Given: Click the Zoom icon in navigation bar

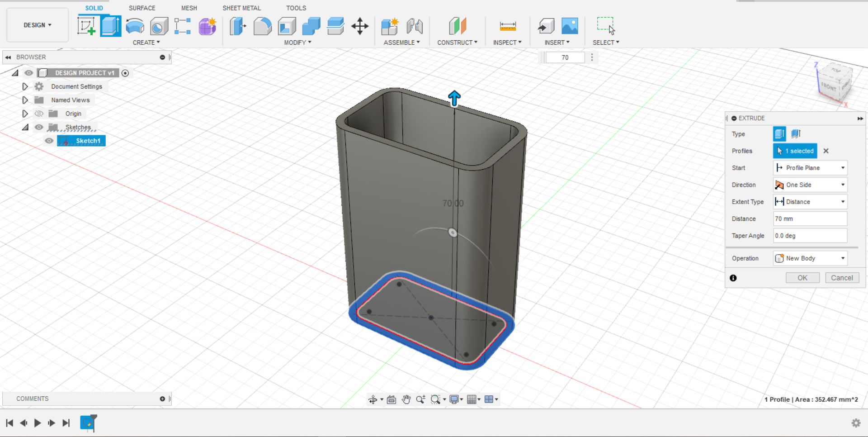Looking at the screenshot, I should [x=420, y=399].
